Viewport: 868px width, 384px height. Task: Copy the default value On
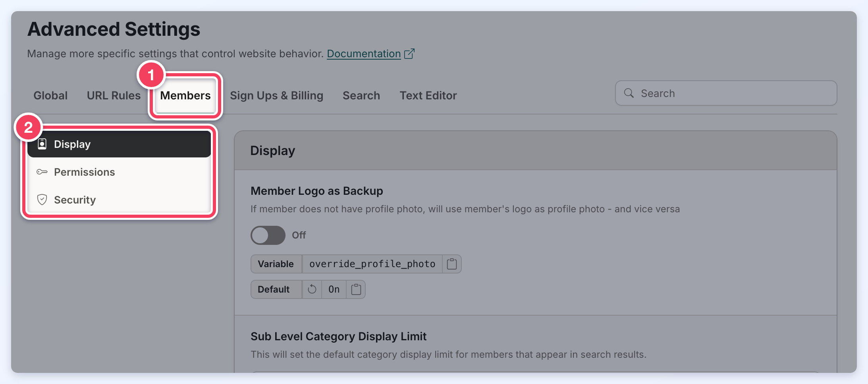(356, 289)
